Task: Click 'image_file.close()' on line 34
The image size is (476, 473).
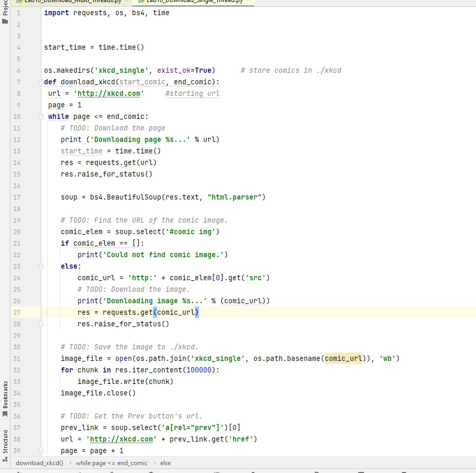Action: tap(98, 393)
